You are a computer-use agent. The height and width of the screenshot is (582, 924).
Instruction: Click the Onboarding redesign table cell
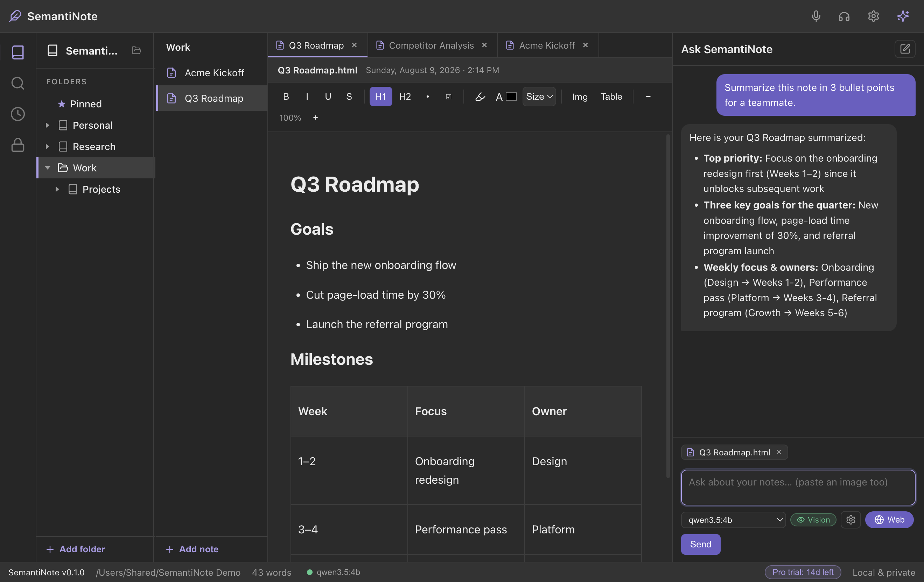pos(465,470)
